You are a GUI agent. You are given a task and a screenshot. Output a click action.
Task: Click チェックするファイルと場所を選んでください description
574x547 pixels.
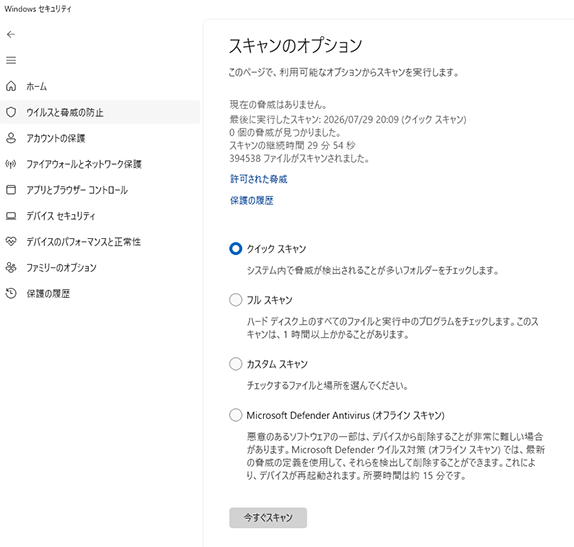point(327,386)
